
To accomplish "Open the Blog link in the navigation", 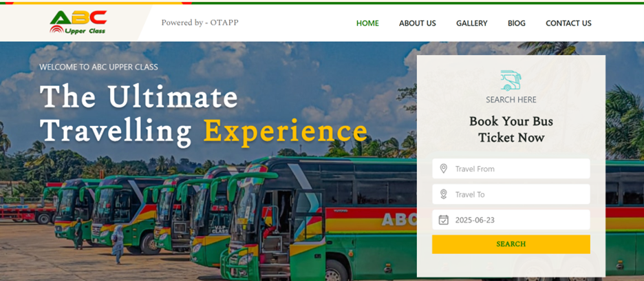I will (x=516, y=23).
